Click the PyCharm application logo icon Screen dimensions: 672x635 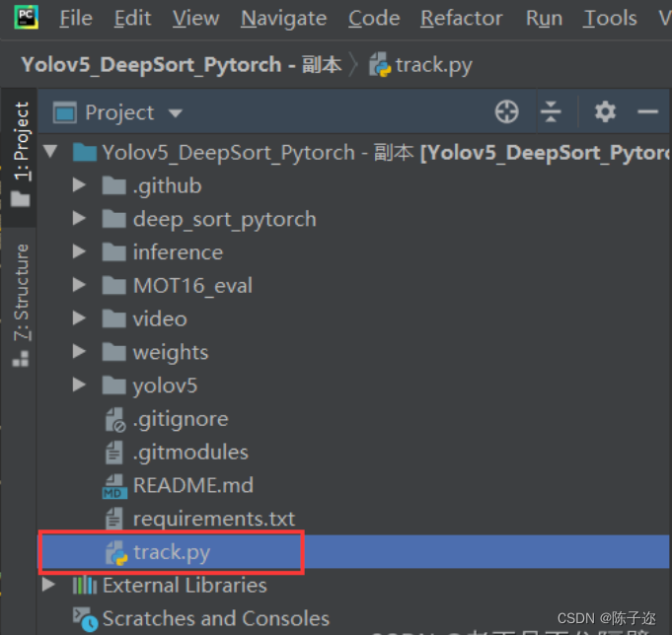(x=26, y=17)
